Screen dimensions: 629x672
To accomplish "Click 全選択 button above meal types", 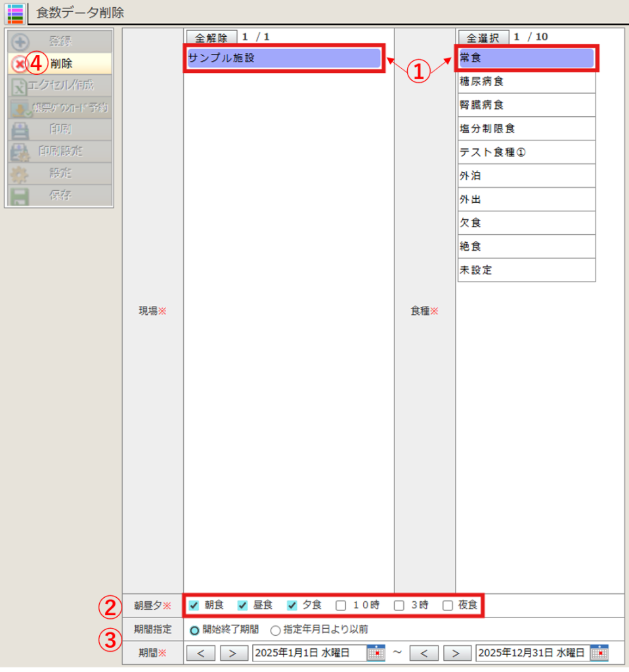I will click(483, 37).
